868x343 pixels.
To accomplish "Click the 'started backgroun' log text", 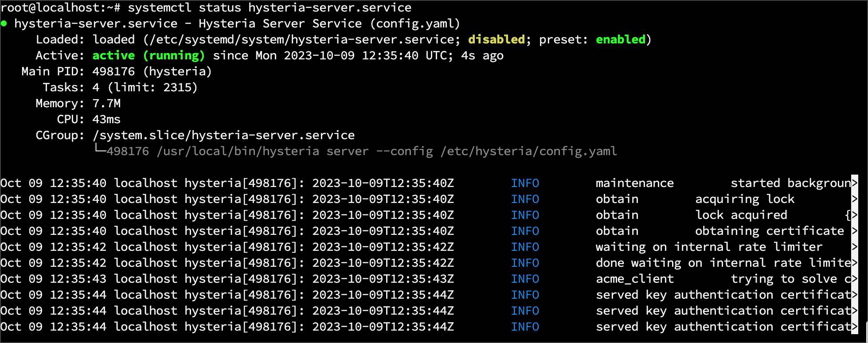I will coord(791,183).
